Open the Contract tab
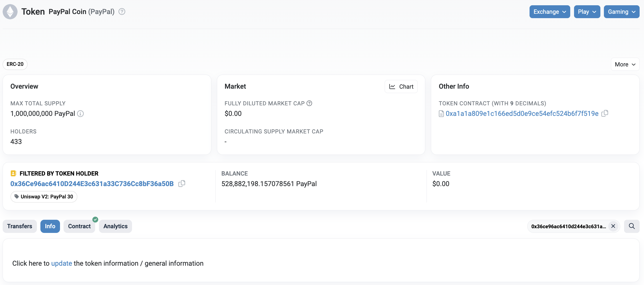The height and width of the screenshot is (285, 644). (x=79, y=226)
